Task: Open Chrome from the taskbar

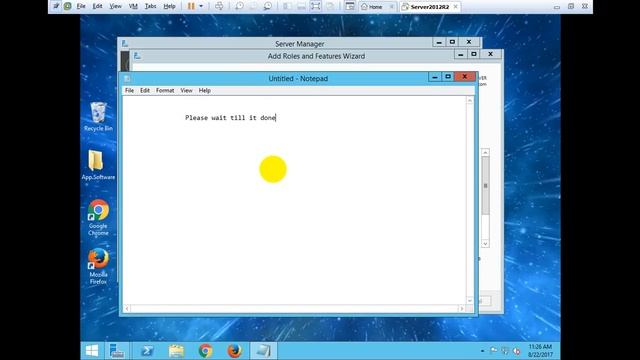Action: [x=205, y=351]
